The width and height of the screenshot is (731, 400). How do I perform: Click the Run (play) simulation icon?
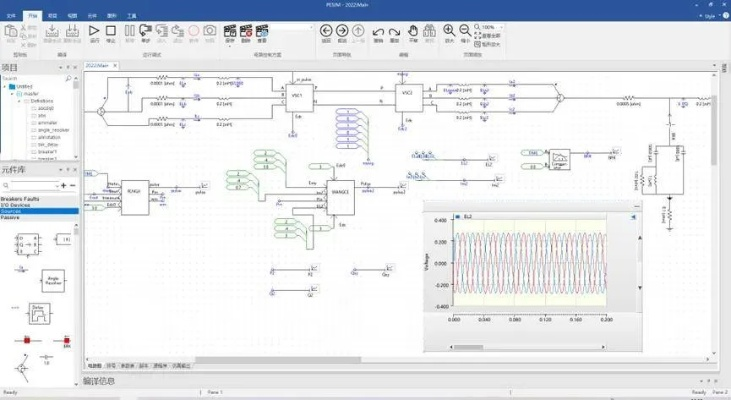[x=95, y=32]
